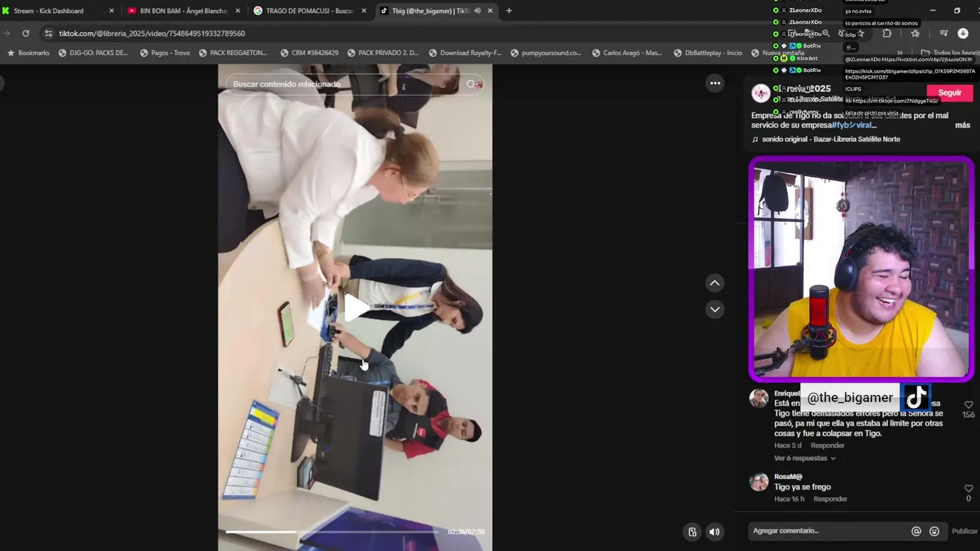
Task: Seek in the video progress bar
Action: pos(332,532)
